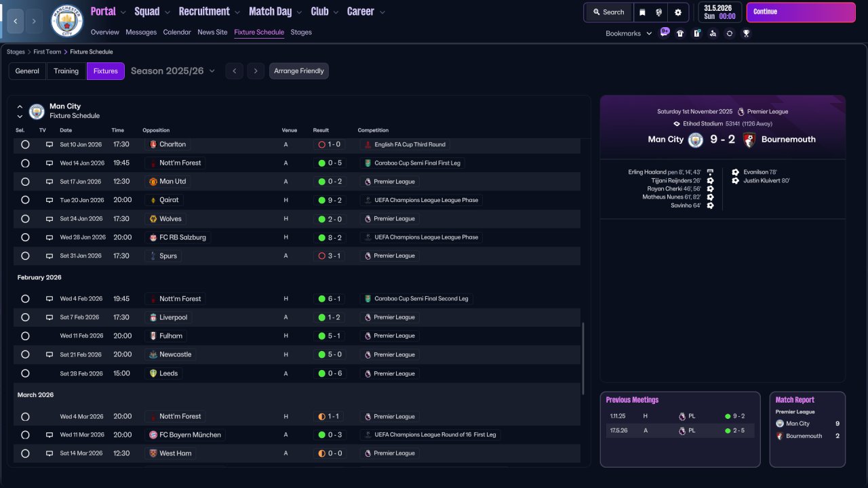The width and height of the screenshot is (868, 488).
Task: Select the Charlton fixture radio button
Action: point(25,144)
